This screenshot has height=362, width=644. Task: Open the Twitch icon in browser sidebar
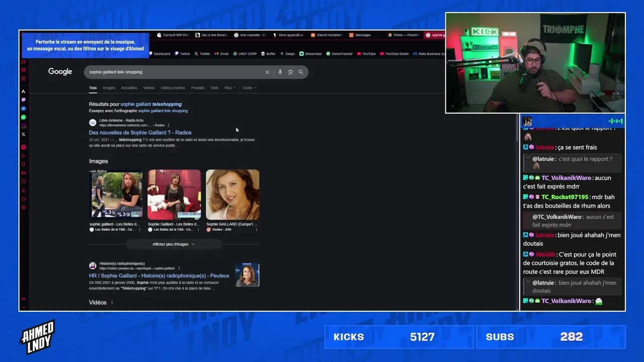23,100
